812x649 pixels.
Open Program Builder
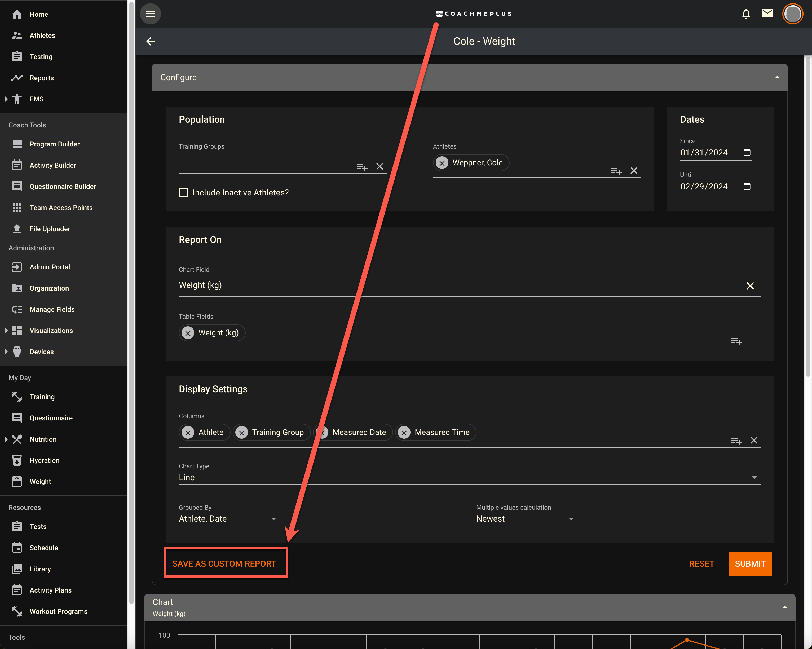pos(64,144)
